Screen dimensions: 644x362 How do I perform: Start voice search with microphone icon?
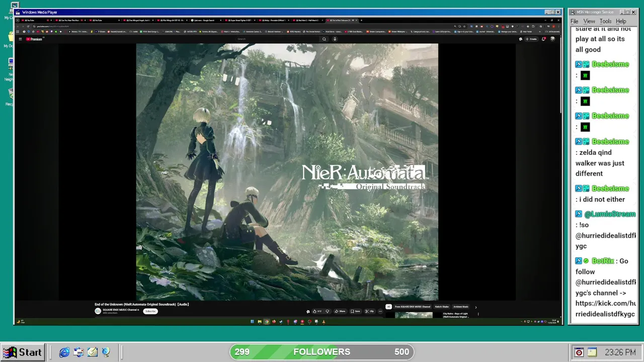(335, 39)
